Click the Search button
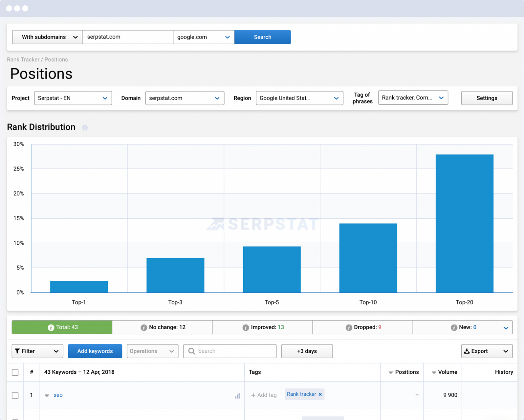The height and width of the screenshot is (420, 524). (x=262, y=37)
